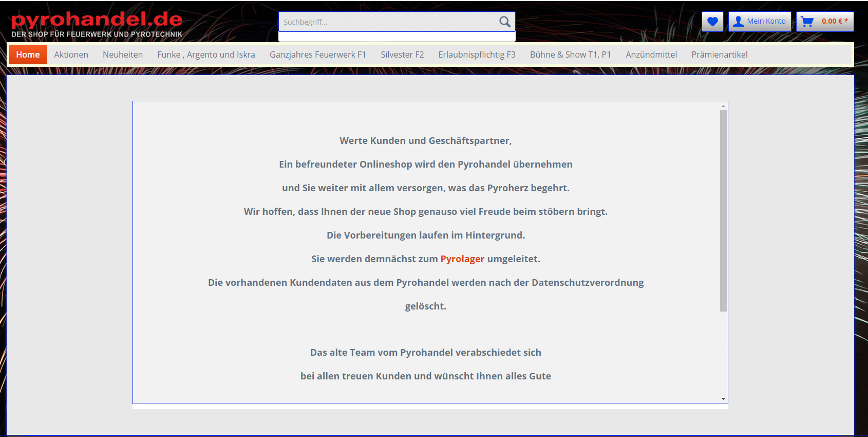The height and width of the screenshot is (437, 868).
Task: Follow the red Pyrolager link
Action: pyautogui.click(x=462, y=259)
